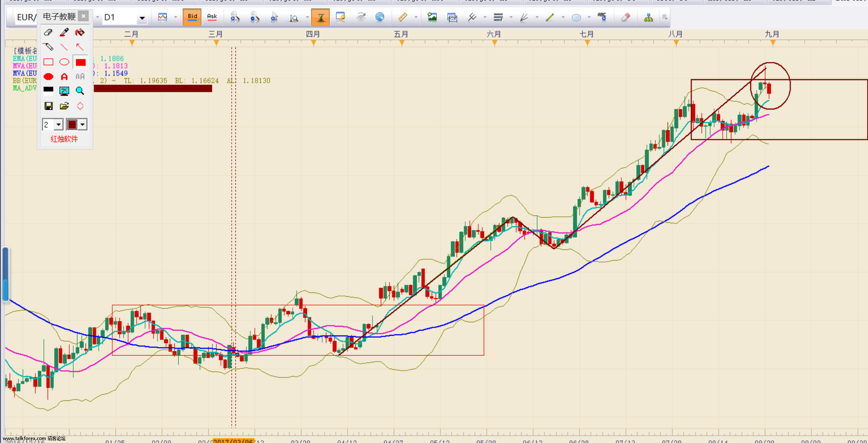The image size is (868, 443).
Task: Click the zoom out magnifier icon
Action: point(254,17)
